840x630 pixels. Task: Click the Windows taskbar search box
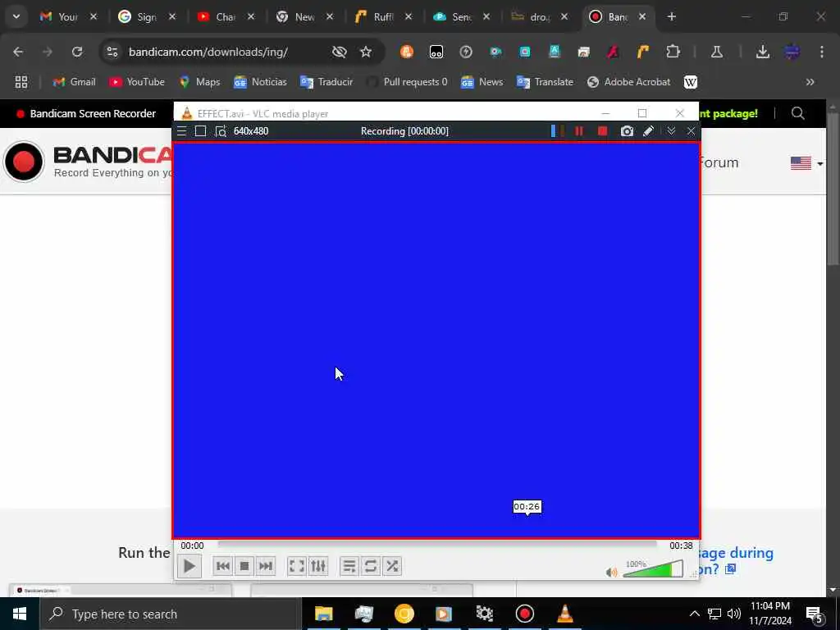pyautogui.click(x=171, y=614)
